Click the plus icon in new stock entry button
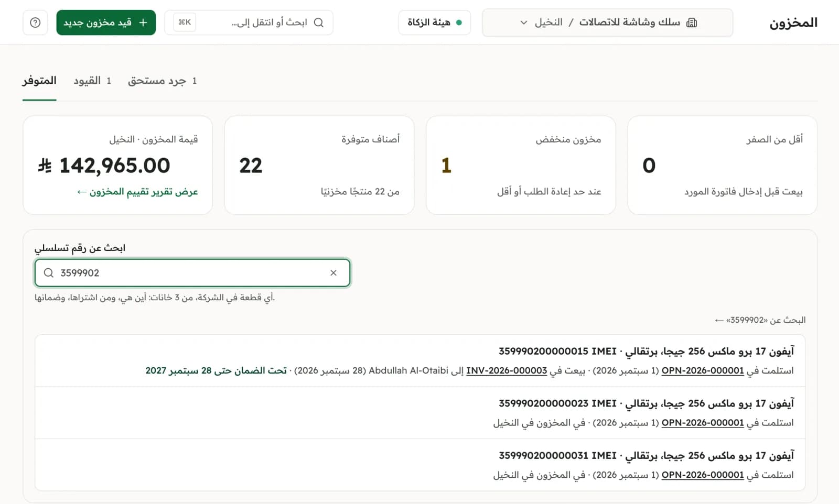The height and width of the screenshot is (504, 839). click(x=143, y=23)
